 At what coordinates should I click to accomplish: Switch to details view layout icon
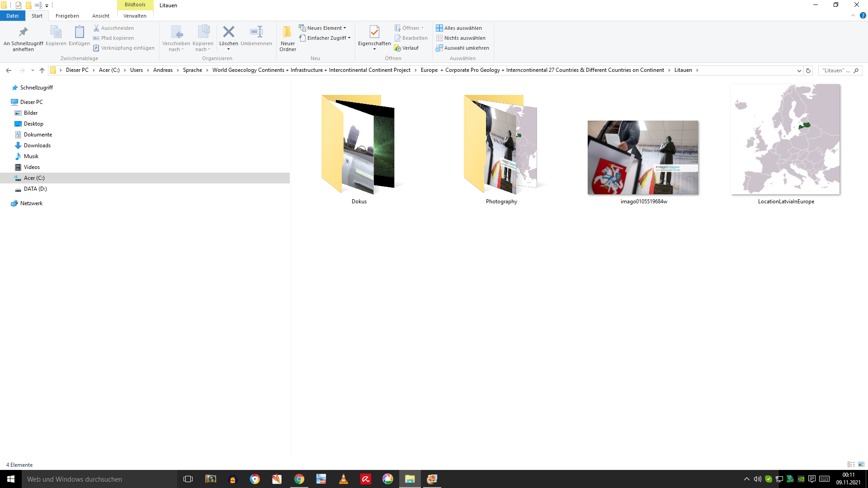[x=851, y=465]
